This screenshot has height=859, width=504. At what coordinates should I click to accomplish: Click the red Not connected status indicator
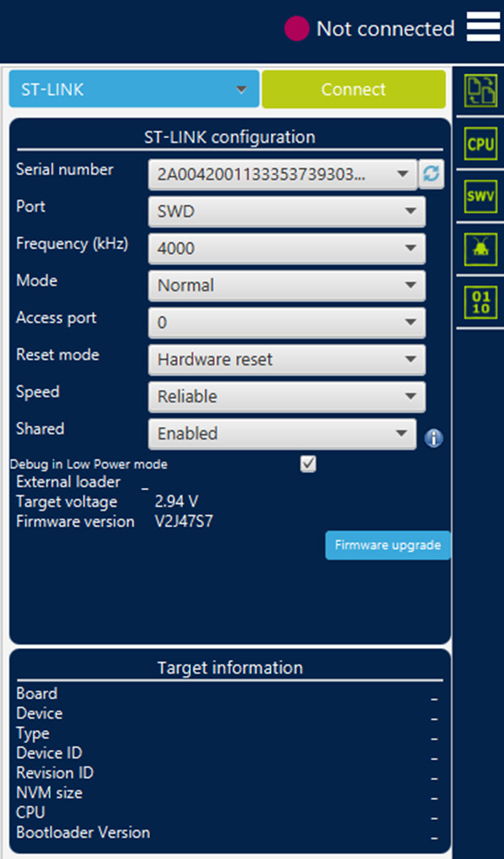pyautogui.click(x=296, y=29)
